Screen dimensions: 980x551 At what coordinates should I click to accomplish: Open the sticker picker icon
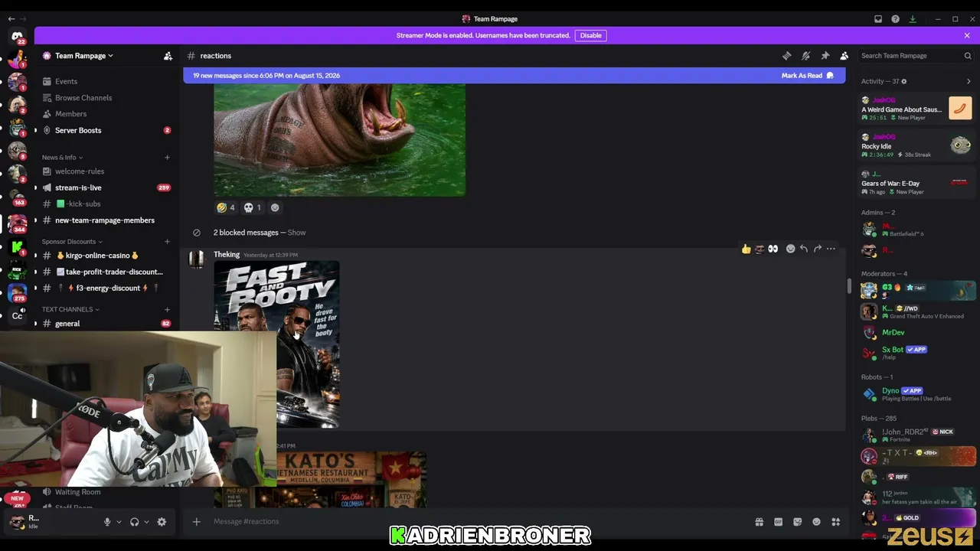click(797, 522)
